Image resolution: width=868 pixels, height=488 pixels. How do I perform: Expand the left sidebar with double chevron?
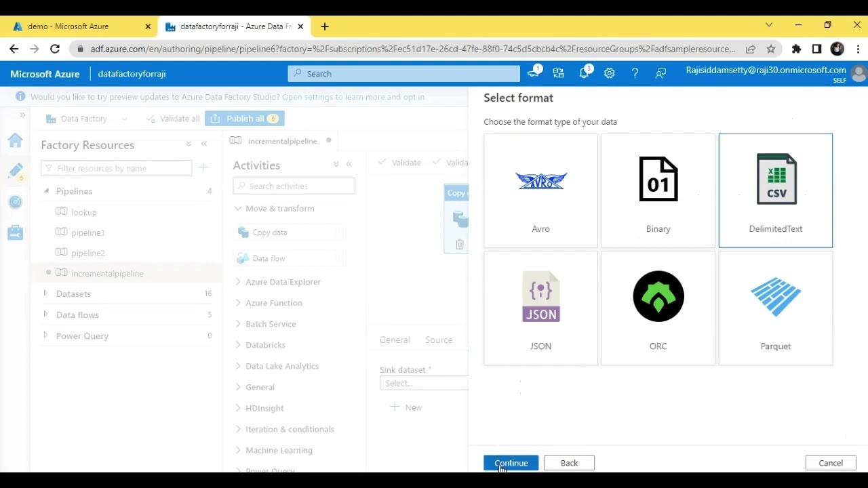[22, 115]
